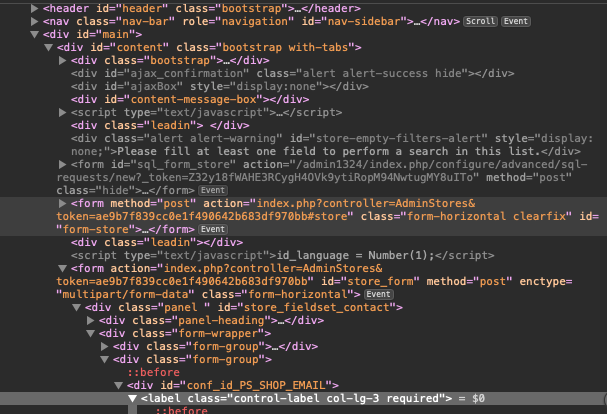
Task: Select the first leadin div line
Action: (160, 125)
